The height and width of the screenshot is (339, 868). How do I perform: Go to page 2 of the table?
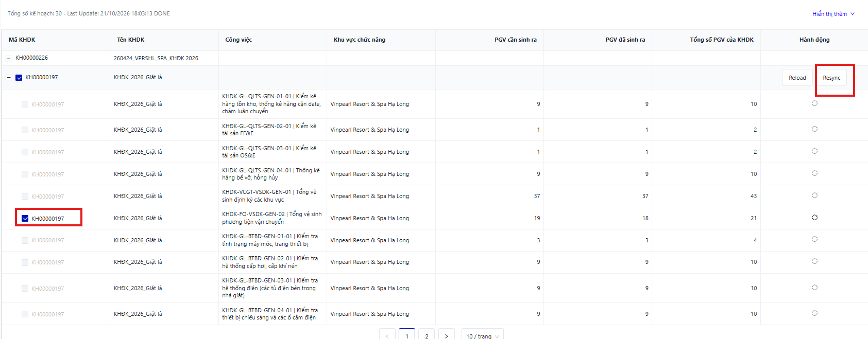pos(427,335)
